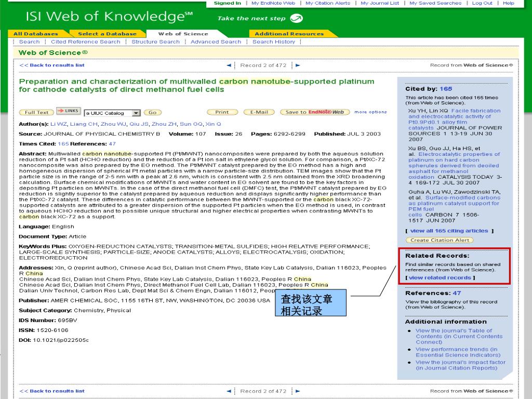This screenshot has width=532, height=399.
Task: Click the Help link
Action: [508, 3]
